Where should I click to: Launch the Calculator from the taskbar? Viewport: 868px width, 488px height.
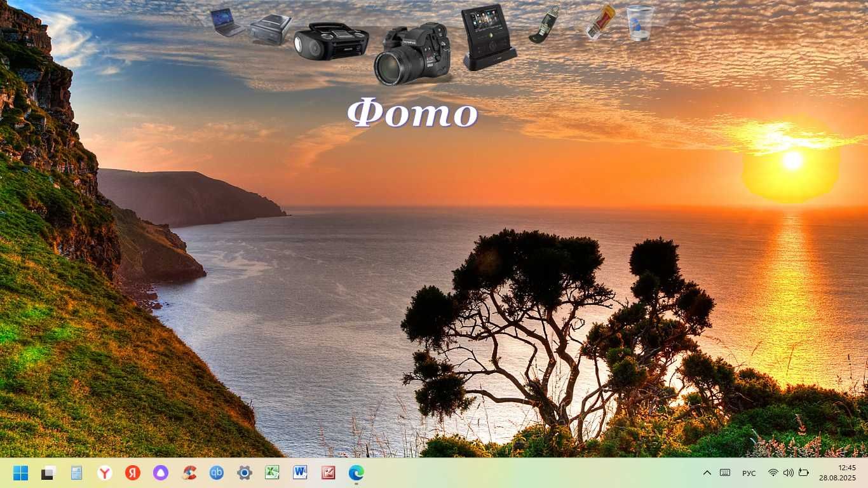tap(76, 473)
